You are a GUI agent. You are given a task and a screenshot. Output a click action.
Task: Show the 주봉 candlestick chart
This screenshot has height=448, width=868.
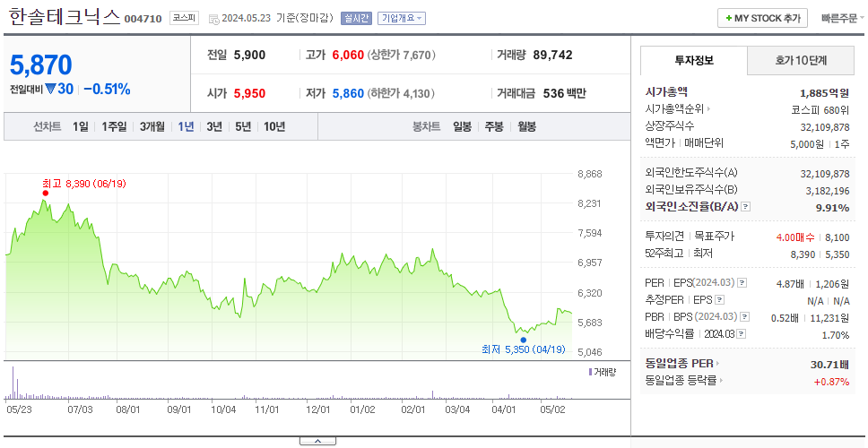click(494, 126)
